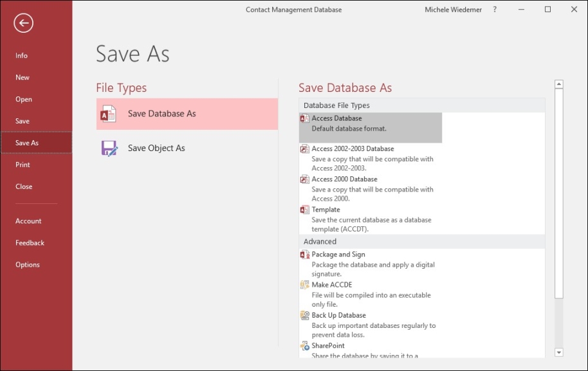
Task: Click the Package and Sign icon
Action: pos(304,255)
